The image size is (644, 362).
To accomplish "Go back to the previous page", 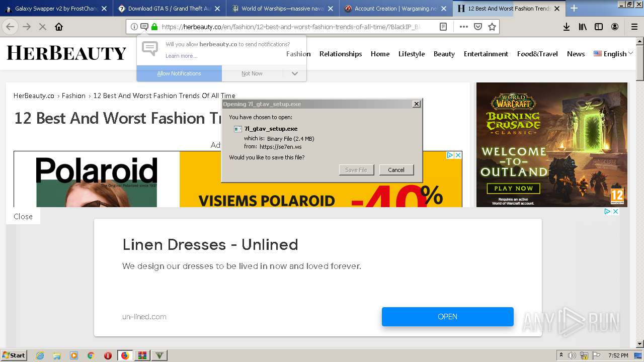I will 10,27.
